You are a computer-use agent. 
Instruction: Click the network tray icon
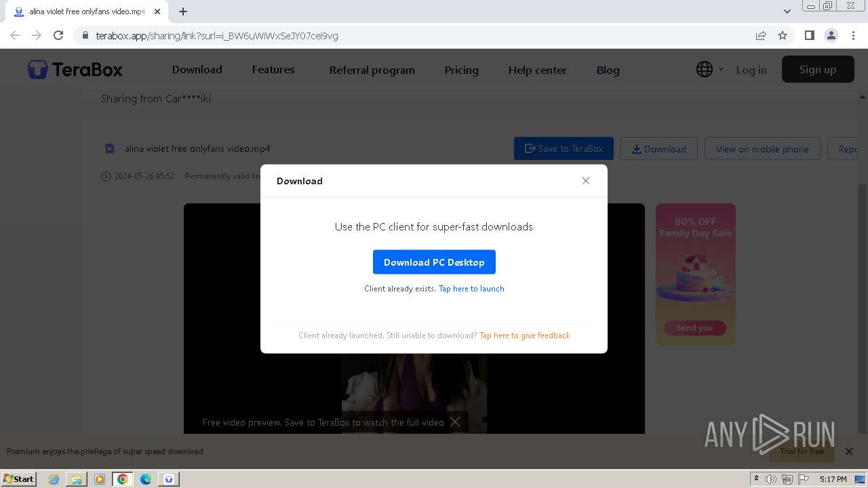click(787, 479)
